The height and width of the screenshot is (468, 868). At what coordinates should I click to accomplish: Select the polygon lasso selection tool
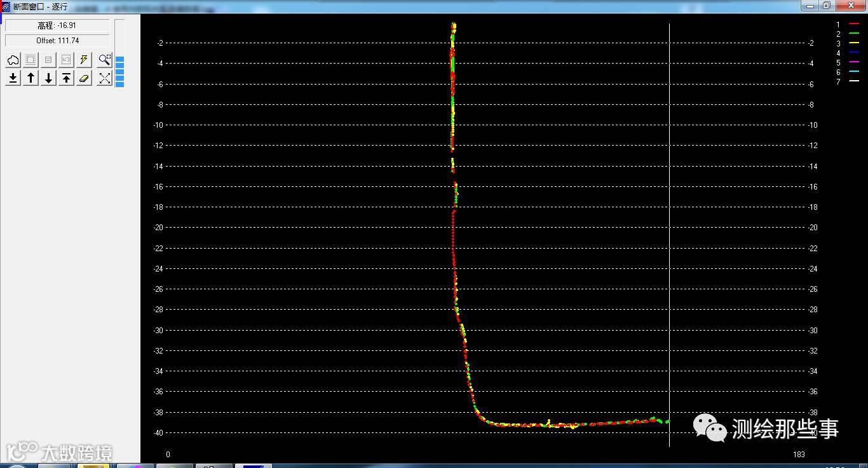13,60
